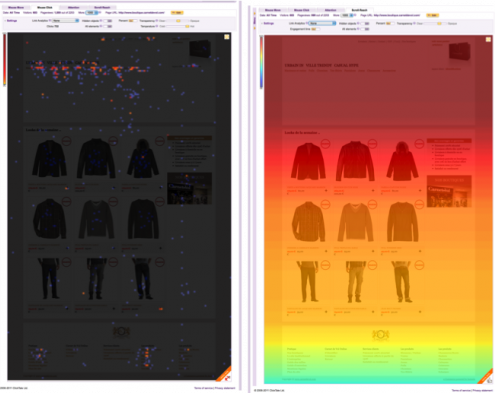Toggle Percent switch in click heatmap settings
This screenshot has width=495, height=393.
pos(132,21)
